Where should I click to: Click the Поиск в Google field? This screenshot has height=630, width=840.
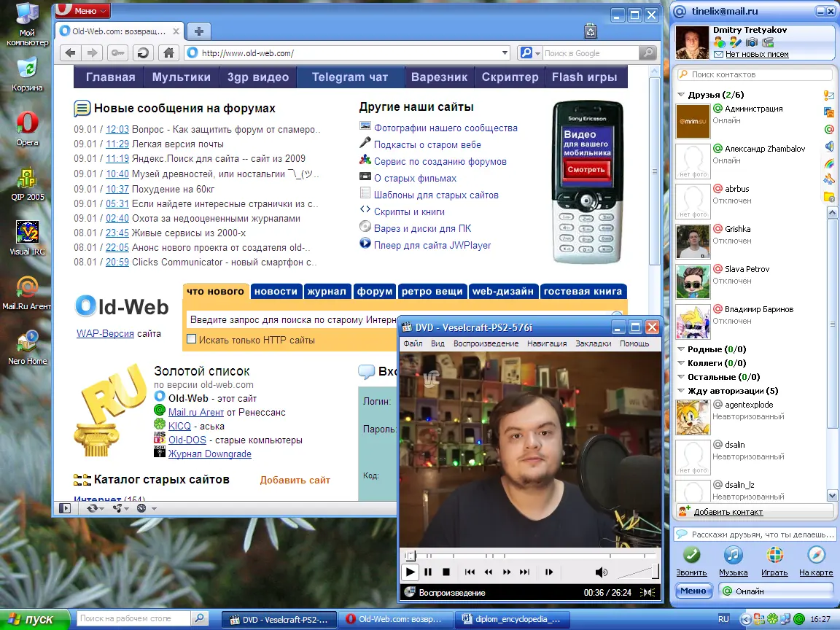pyautogui.click(x=591, y=53)
